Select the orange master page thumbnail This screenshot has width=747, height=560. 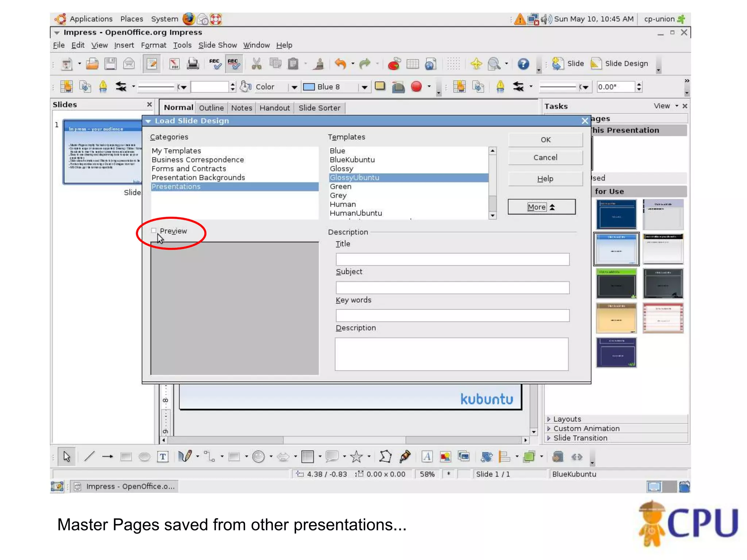point(616,318)
